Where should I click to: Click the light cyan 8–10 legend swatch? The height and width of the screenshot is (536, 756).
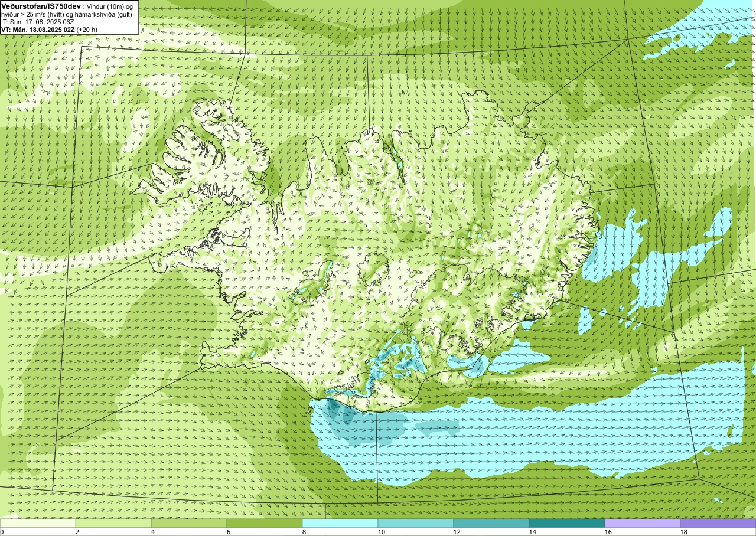(340, 523)
